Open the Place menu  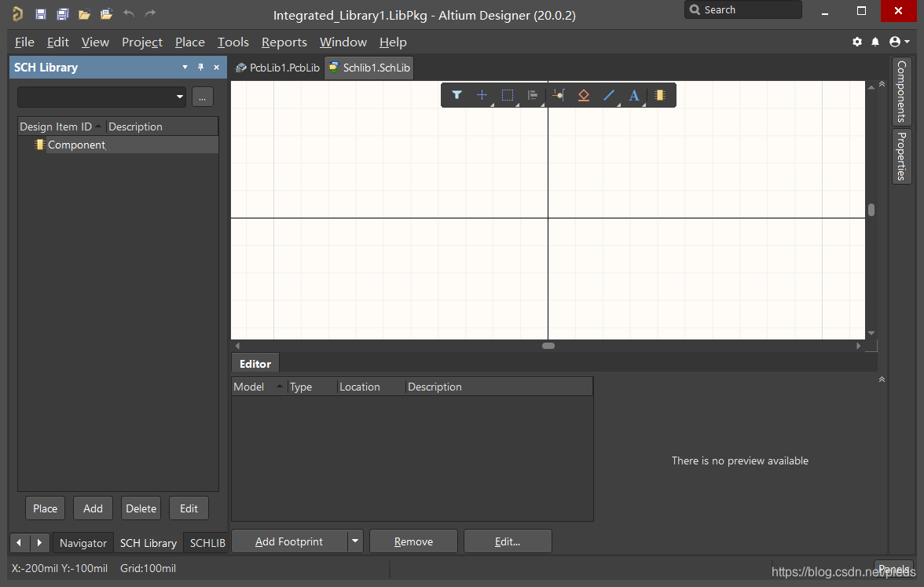click(189, 42)
